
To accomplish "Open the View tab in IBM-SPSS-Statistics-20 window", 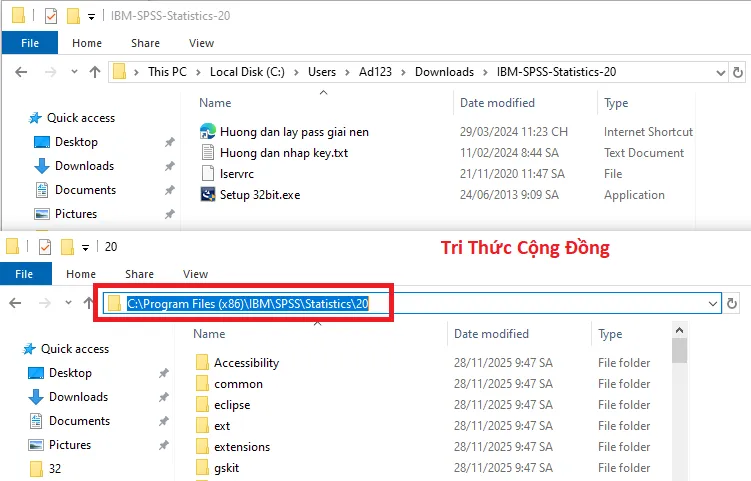I will (201, 43).
